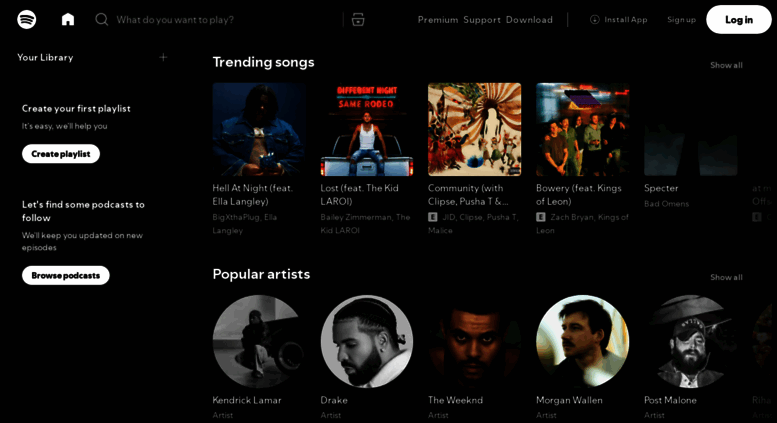Screen dimensions: 777x423
Task: Click 'Bowery (feat. Kings of Leon)' title
Action: [x=579, y=195]
